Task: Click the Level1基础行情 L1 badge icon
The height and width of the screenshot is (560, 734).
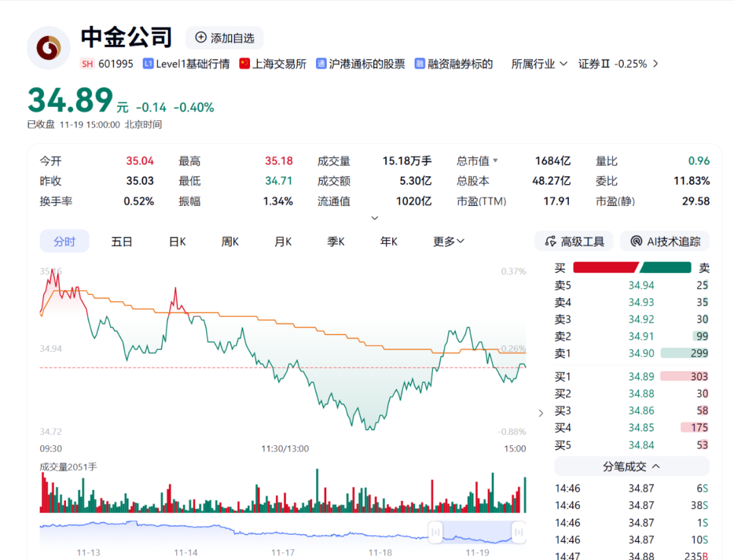Action: pyautogui.click(x=147, y=64)
